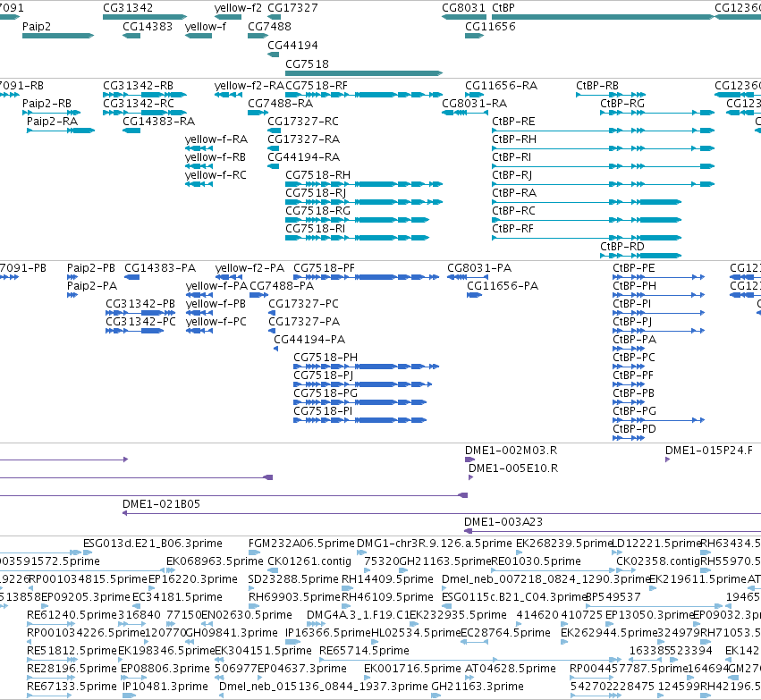Select the Paip2 gene feature
The width and height of the screenshot is (761, 700).
[58, 36]
